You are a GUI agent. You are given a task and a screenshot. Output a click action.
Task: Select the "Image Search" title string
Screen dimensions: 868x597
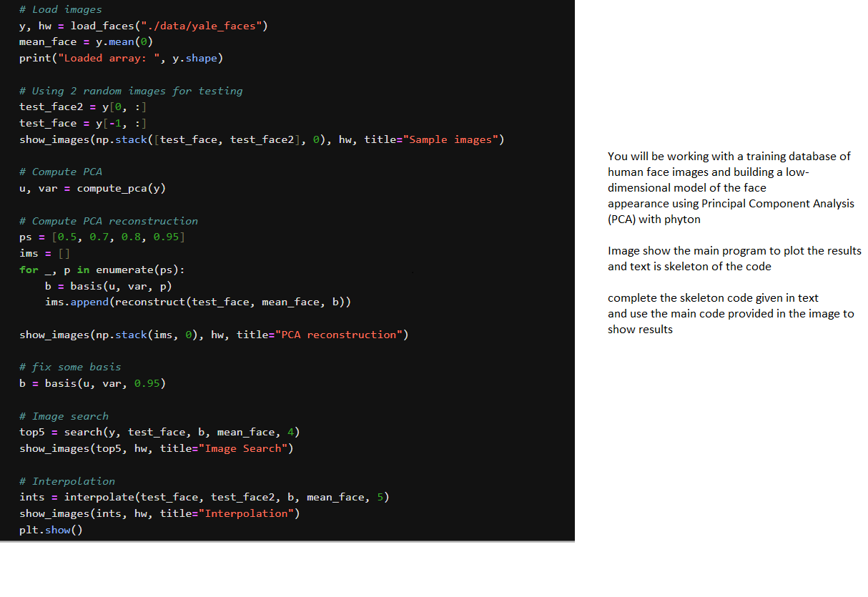coord(243,448)
